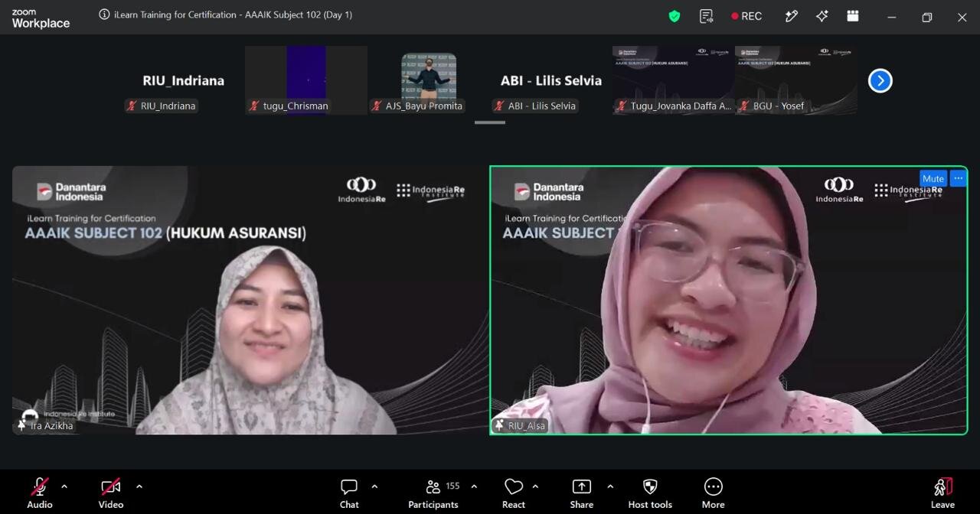
Task: Change layout with the View grid icon
Action: tap(852, 16)
